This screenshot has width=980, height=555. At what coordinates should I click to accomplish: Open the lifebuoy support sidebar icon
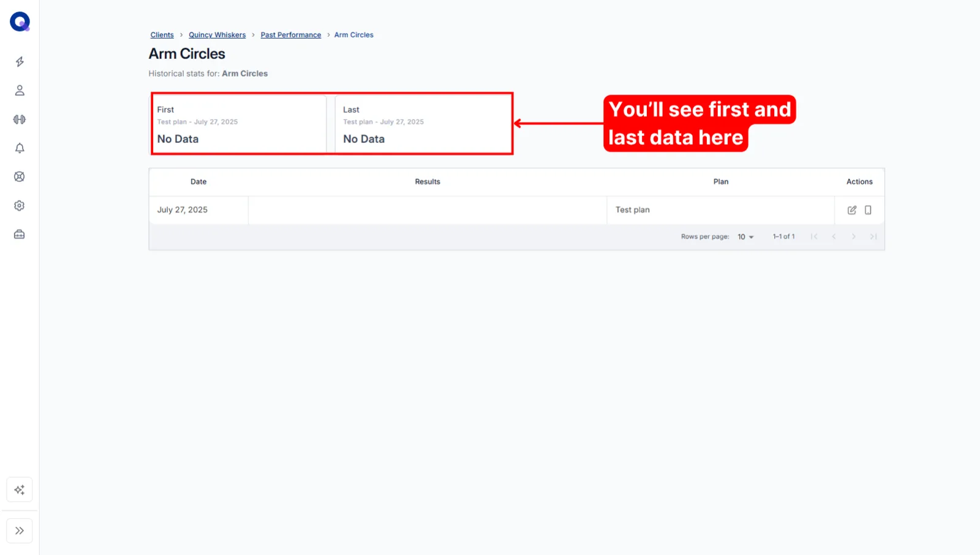[20, 177]
